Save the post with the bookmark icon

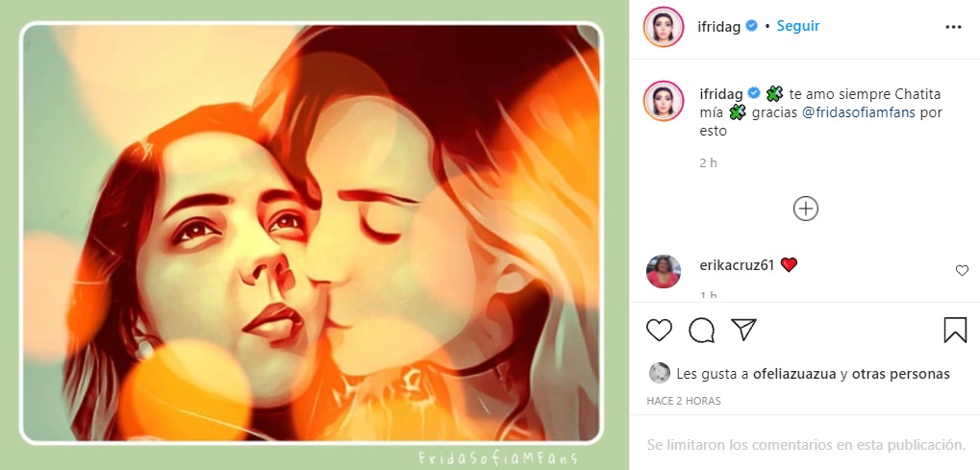point(955,330)
